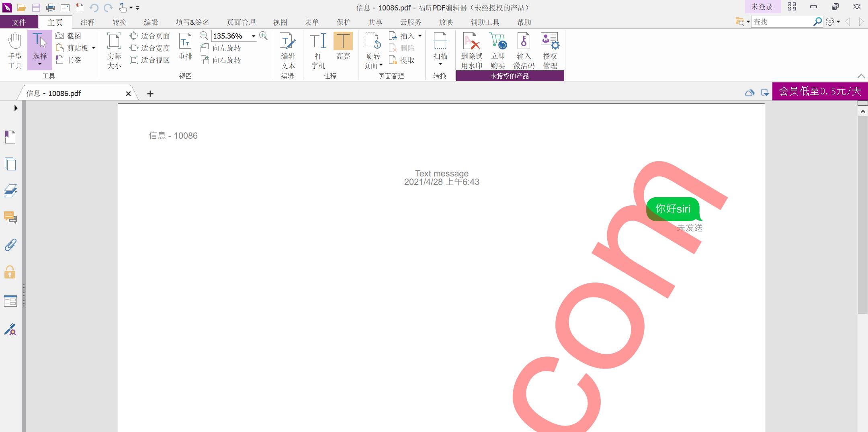Open the customize quick access toolbar dropdown

coord(137,8)
